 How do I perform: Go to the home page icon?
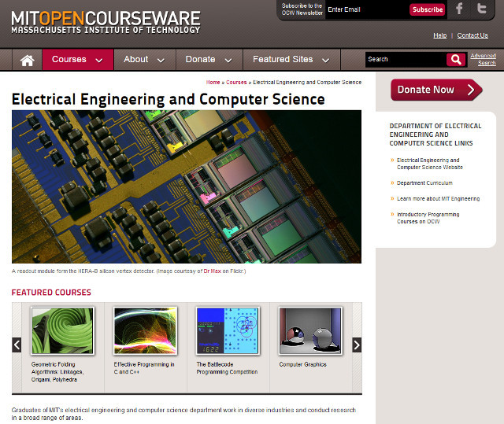click(27, 60)
